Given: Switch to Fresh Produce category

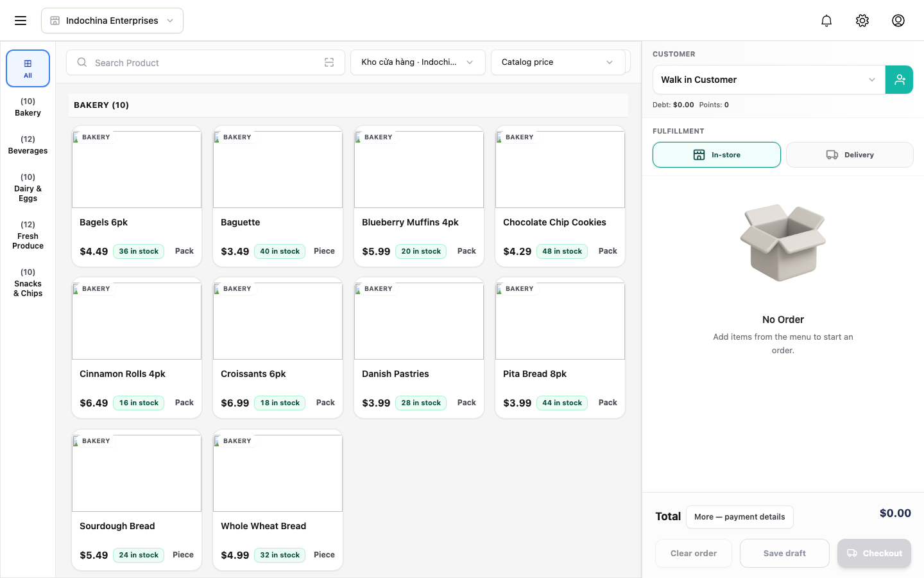Looking at the screenshot, I should coord(28,235).
